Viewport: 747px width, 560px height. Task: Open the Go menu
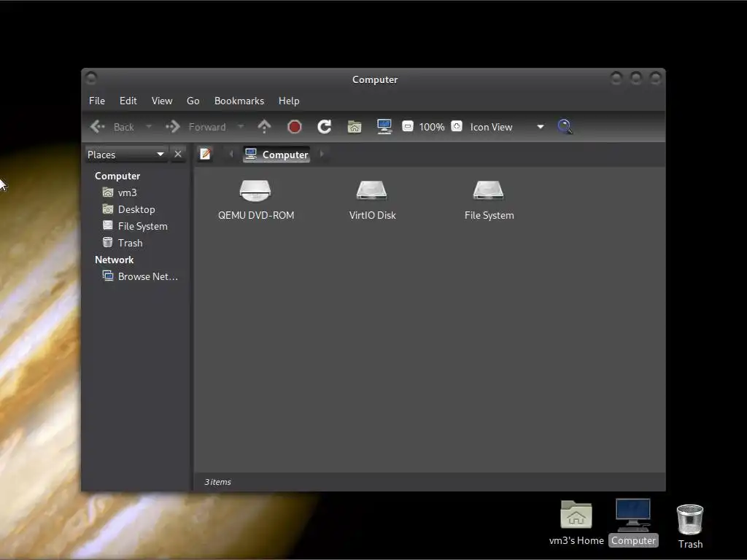click(193, 101)
